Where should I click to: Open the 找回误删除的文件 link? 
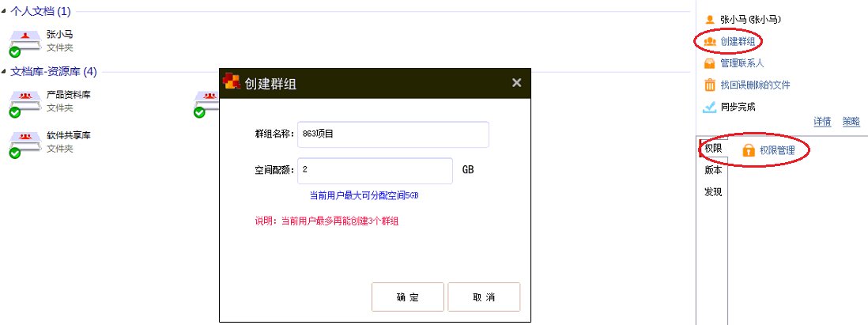755,85
